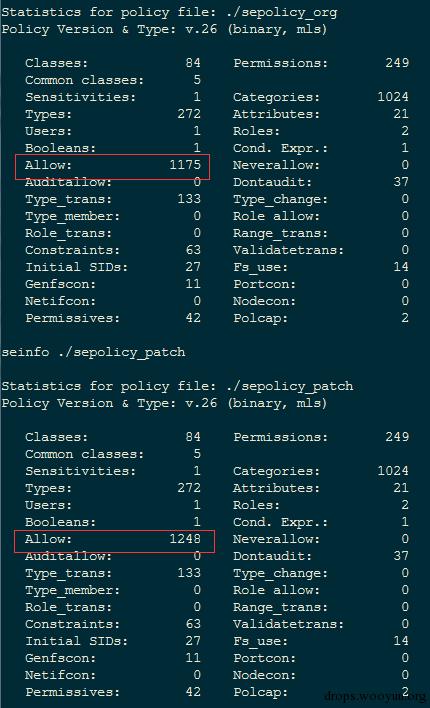
Task: Click the drops.wooyun.org watermark
Action: (x=374, y=695)
